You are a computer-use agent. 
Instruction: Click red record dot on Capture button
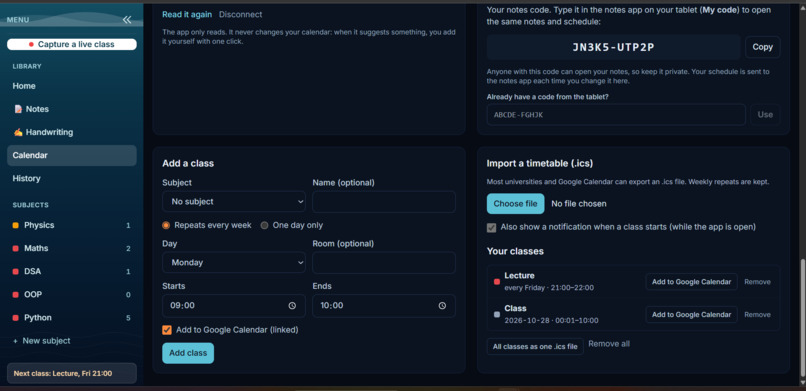pos(31,45)
